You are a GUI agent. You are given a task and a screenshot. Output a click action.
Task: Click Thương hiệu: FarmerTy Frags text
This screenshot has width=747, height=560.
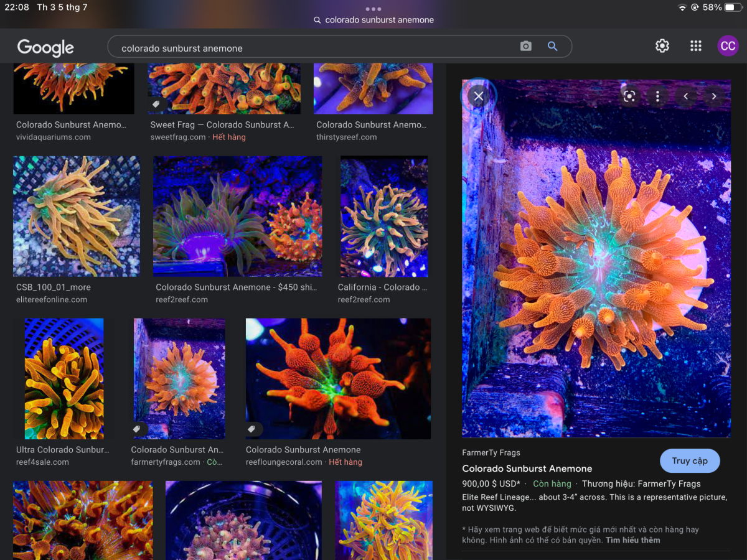pyautogui.click(x=641, y=483)
